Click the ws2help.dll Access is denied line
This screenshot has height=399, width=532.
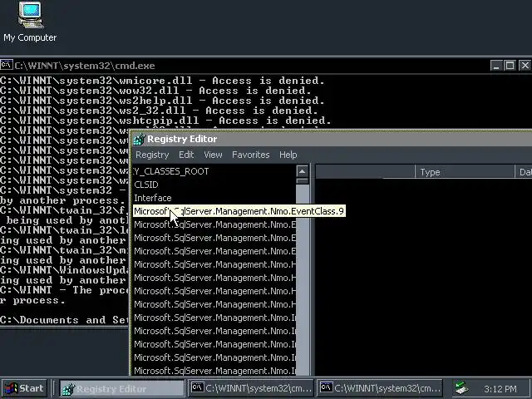tap(163, 101)
